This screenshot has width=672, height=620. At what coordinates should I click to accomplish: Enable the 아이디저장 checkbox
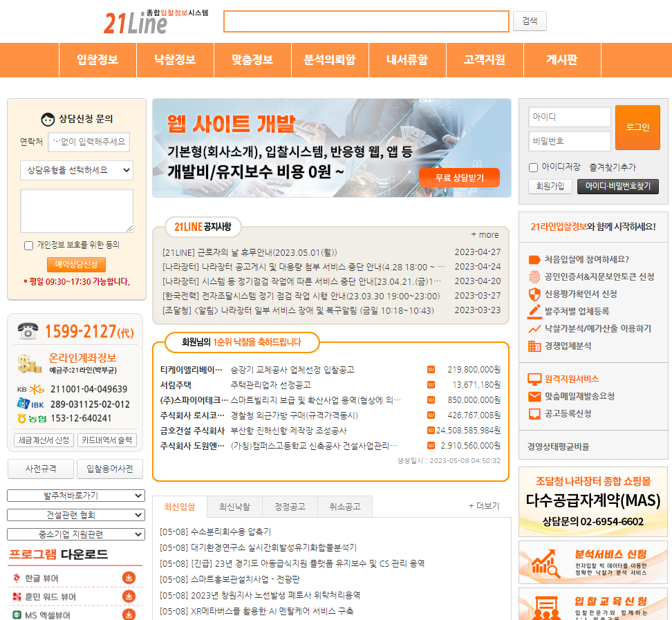tap(533, 167)
